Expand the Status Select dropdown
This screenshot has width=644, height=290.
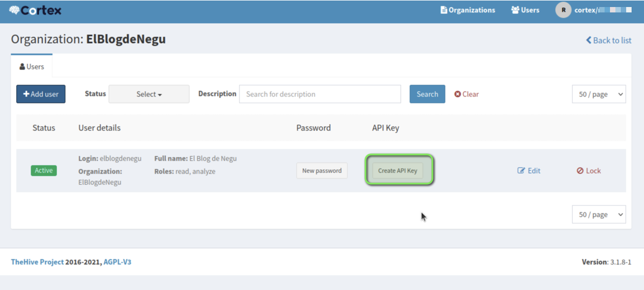(x=149, y=94)
